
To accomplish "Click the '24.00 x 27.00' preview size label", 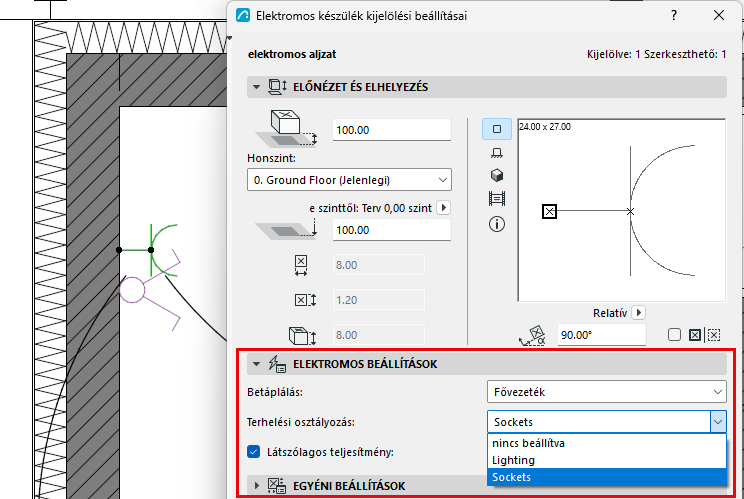I will pos(545,127).
